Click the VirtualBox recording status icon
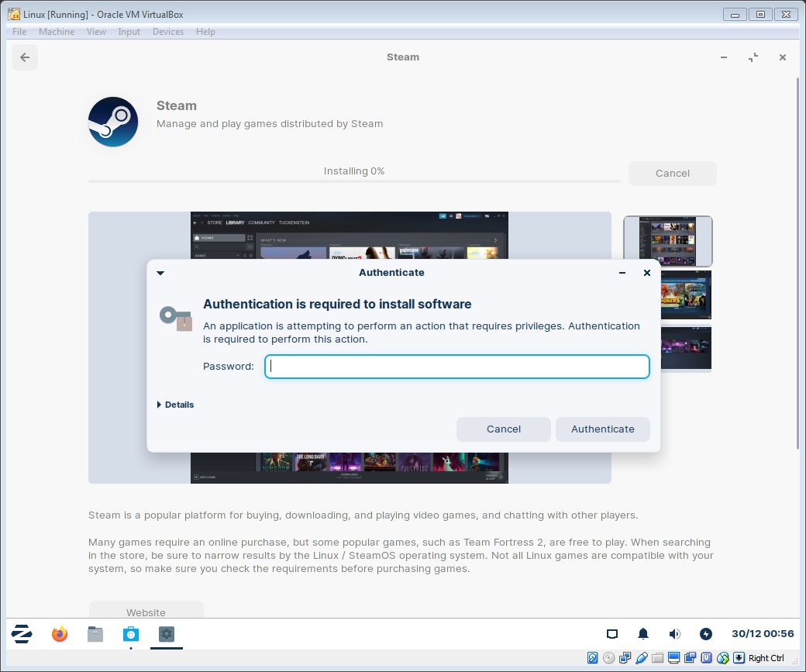 [x=691, y=657]
